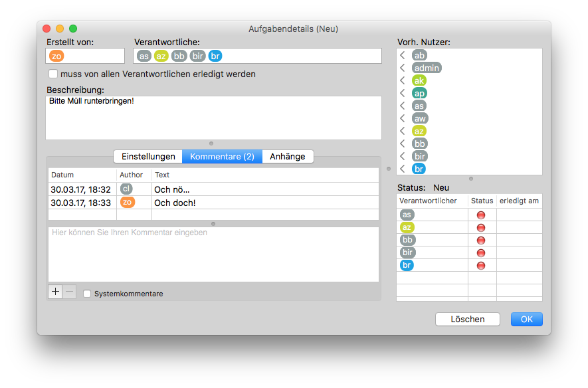Click the Status column header

pyautogui.click(x=482, y=201)
